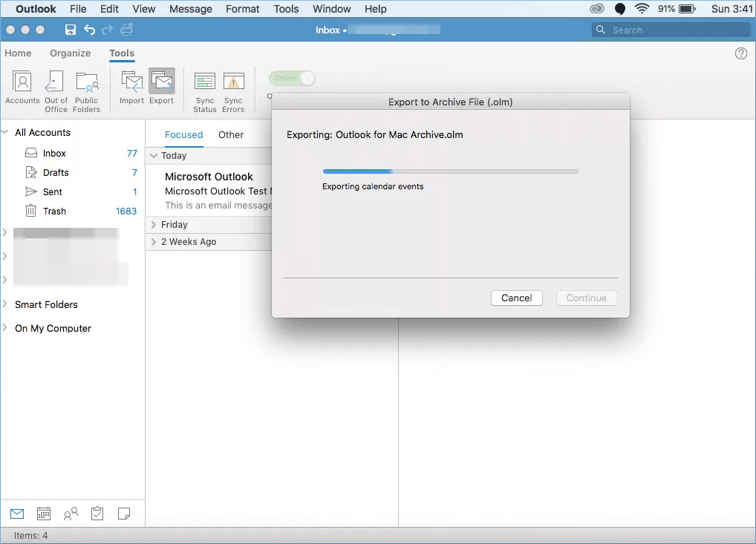Select the Tools ribbon tab
The width and height of the screenshot is (756, 544).
pos(122,53)
